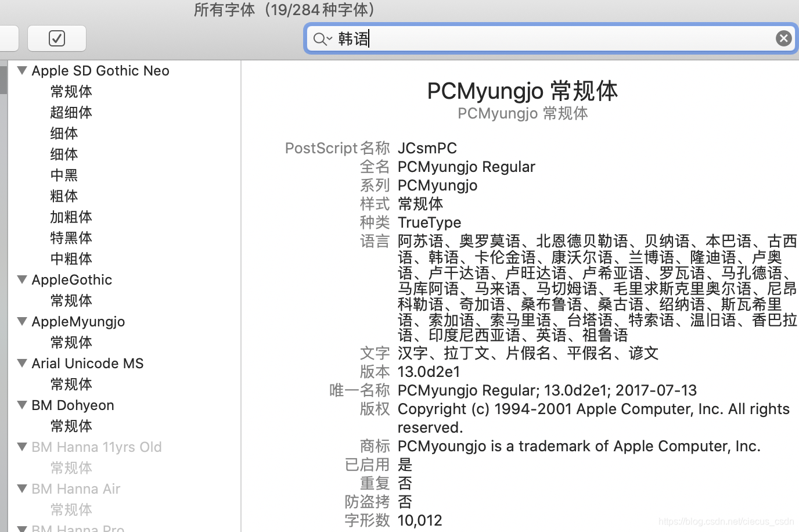This screenshot has width=799, height=532.
Task: Select the BM Hanna Air family
Action: point(76,489)
